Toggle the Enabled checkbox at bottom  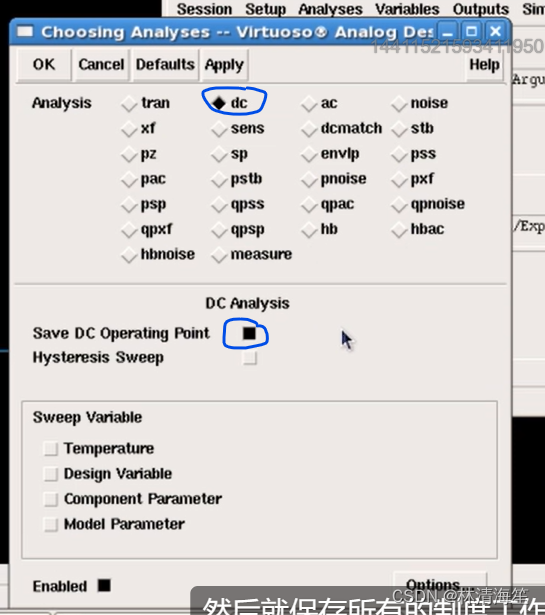tap(104, 586)
